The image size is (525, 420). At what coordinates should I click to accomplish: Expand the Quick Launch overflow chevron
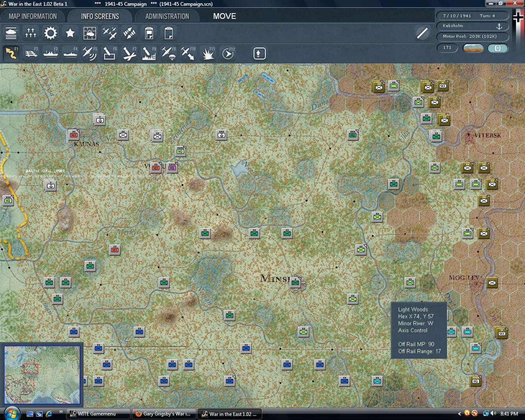61,412
